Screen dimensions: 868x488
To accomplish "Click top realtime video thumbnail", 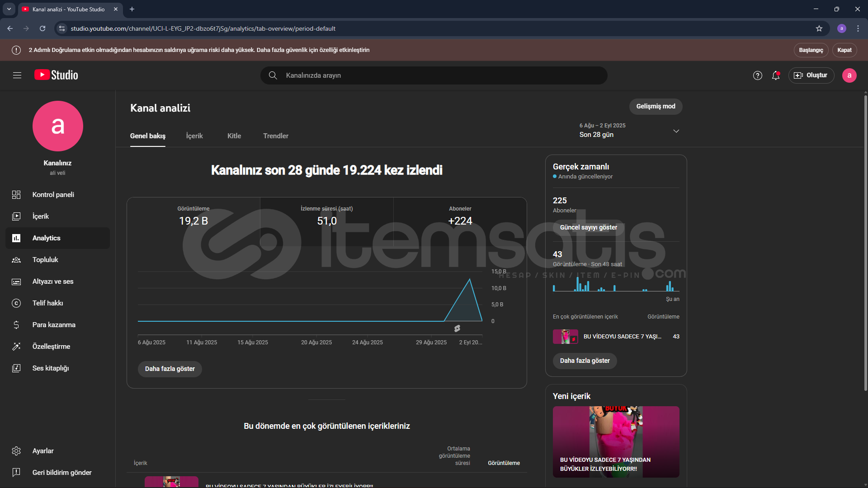I will pyautogui.click(x=566, y=337).
